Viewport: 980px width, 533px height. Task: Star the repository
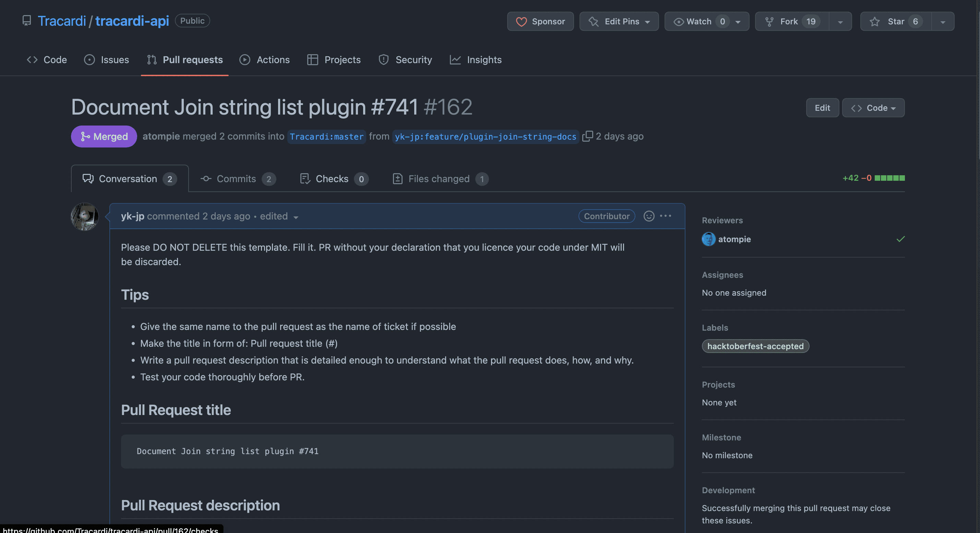click(x=896, y=21)
